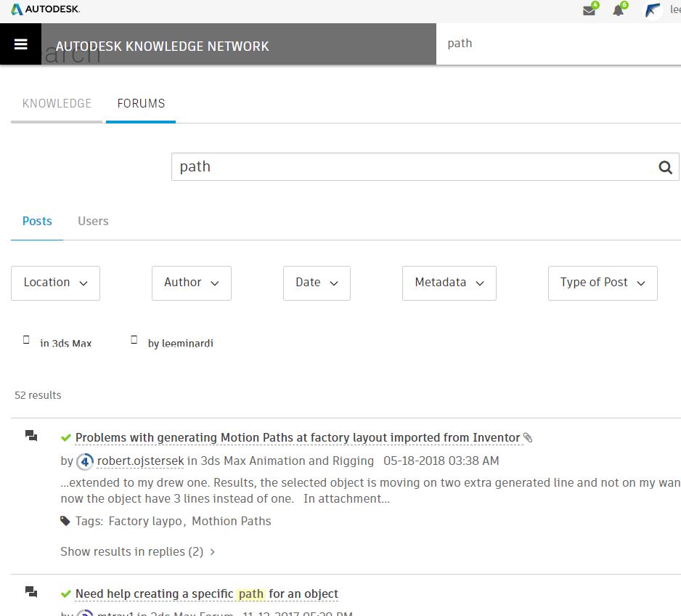Click the tag icon beside Tags
The height and width of the screenshot is (616, 681).
pyautogui.click(x=65, y=521)
